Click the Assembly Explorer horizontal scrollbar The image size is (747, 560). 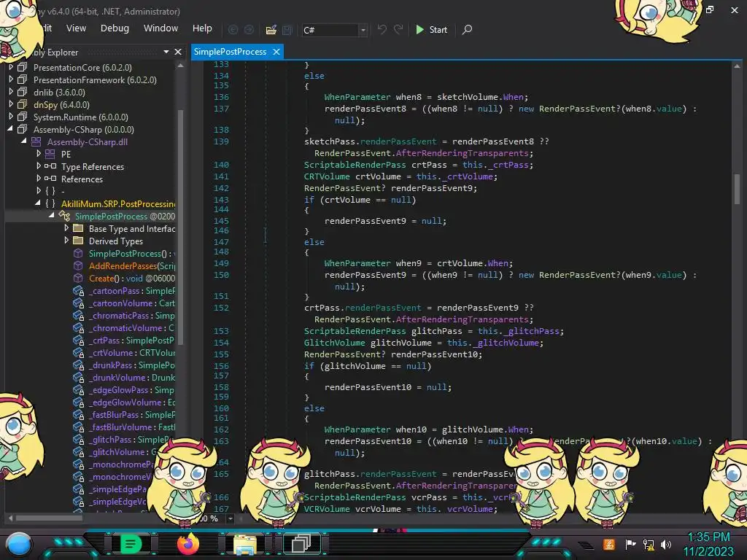[49, 518]
